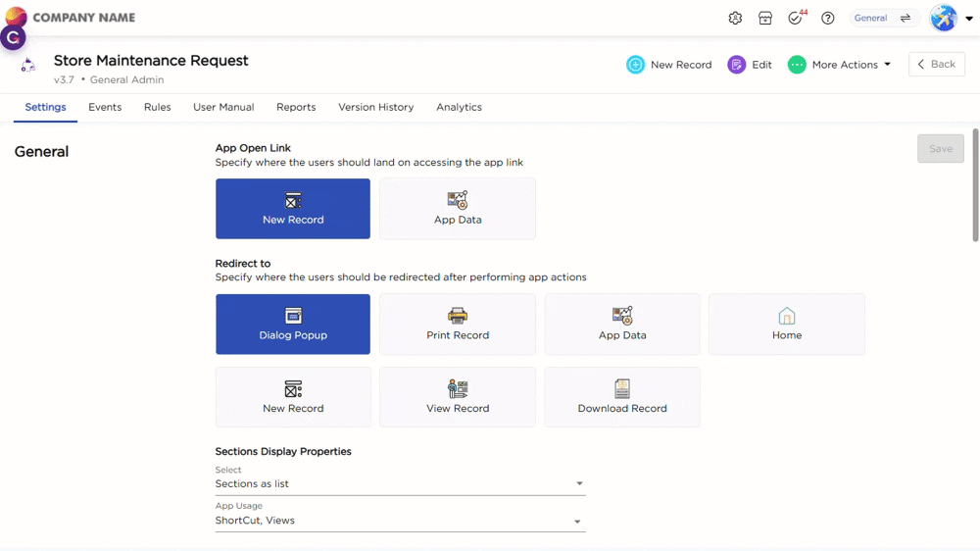
Task: Select New Record as app open link
Action: click(x=293, y=209)
